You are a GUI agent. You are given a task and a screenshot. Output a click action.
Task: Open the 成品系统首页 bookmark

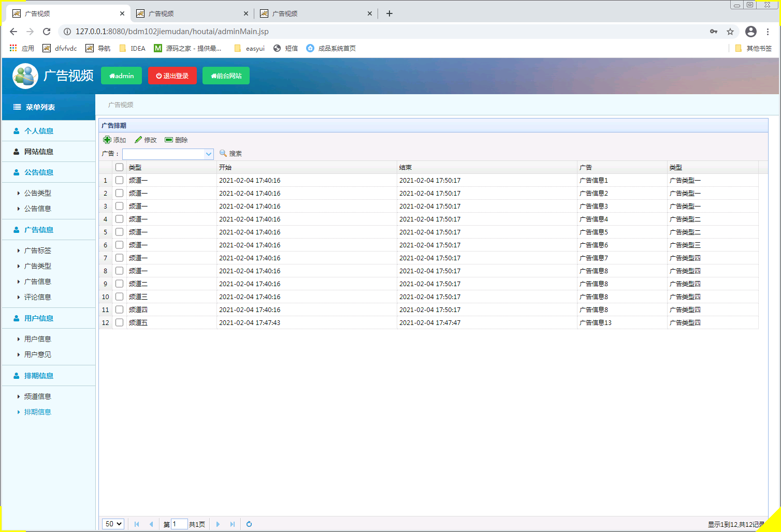pos(331,48)
